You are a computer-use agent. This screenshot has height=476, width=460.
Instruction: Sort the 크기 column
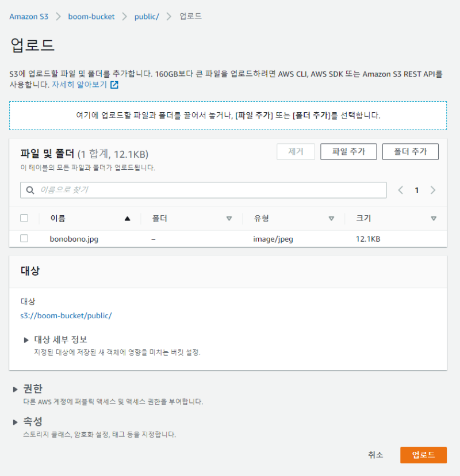434,219
